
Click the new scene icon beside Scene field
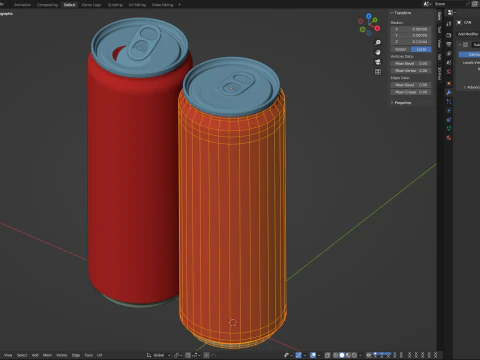(475, 4)
